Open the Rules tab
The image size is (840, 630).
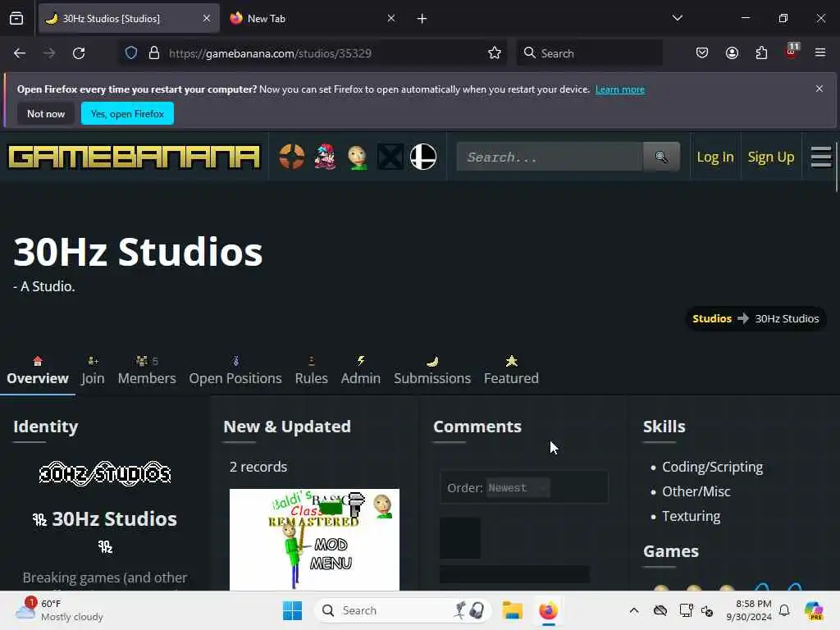pyautogui.click(x=311, y=371)
